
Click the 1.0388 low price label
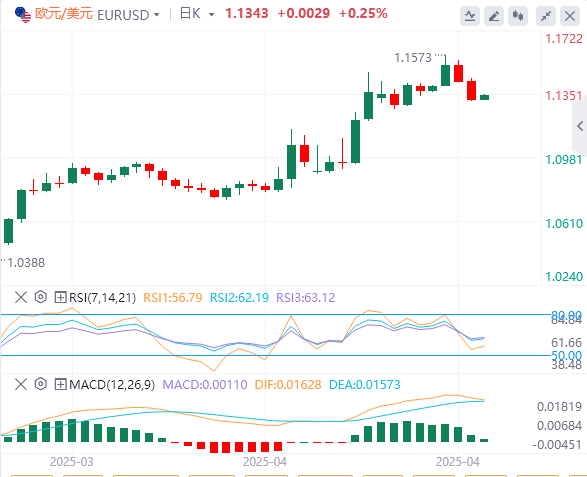(26, 263)
